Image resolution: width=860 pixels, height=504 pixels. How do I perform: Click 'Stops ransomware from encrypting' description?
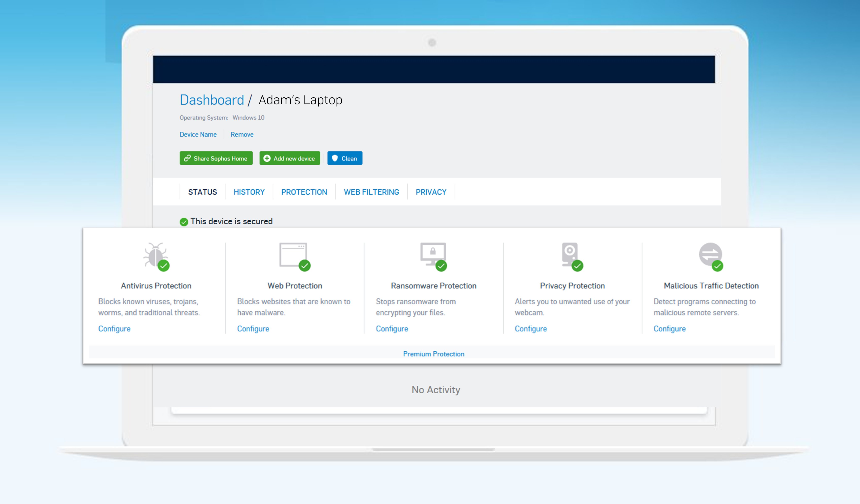pos(416,307)
